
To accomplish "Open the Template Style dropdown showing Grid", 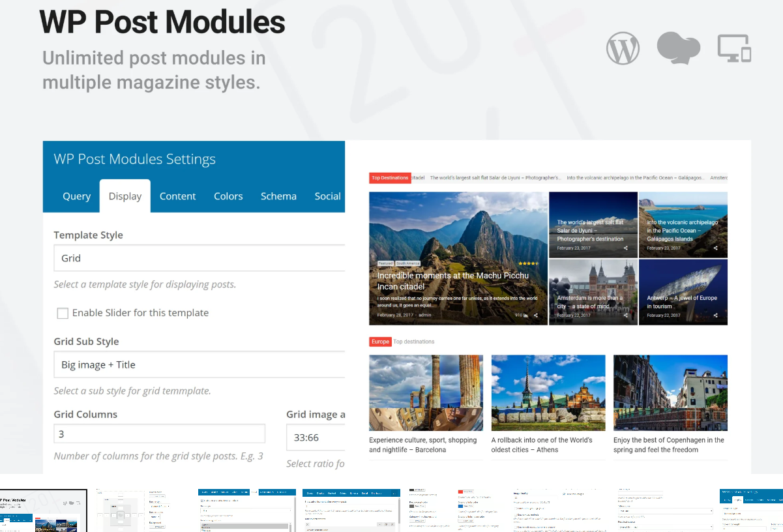I will 199,258.
